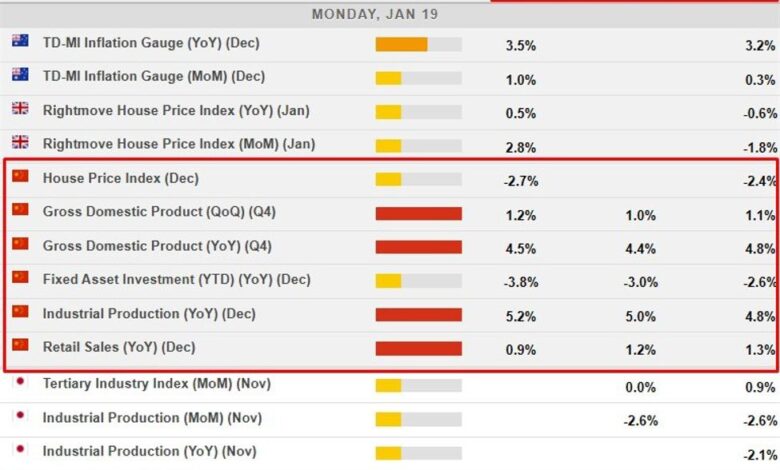The height and width of the screenshot is (470, 780).
Task: Click Australia flag beside TD-MI Inflation Gauge (YoY)
Action: (20, 42)
